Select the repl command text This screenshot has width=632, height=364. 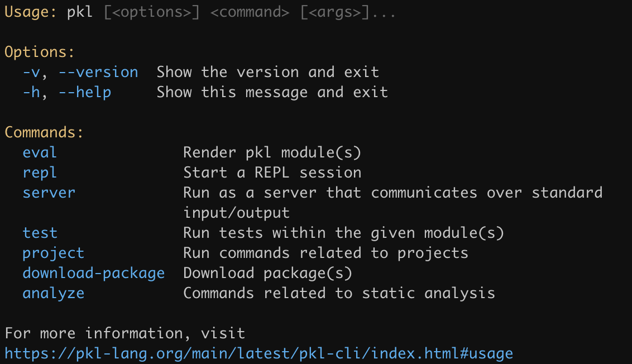coord(40,173)
